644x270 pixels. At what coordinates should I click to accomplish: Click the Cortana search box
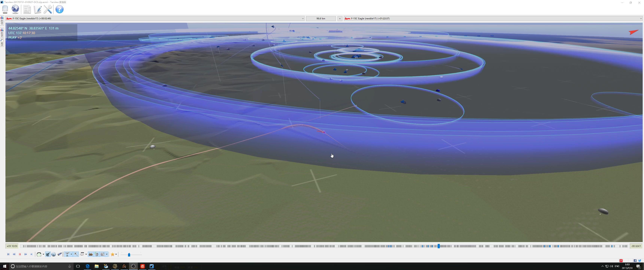(x=41, y=266)
